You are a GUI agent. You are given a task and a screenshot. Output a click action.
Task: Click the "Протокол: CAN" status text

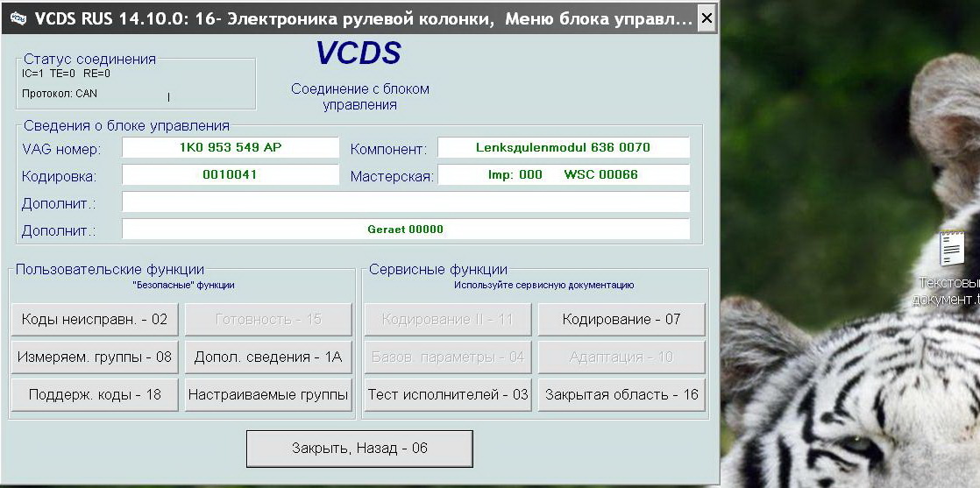60,94
